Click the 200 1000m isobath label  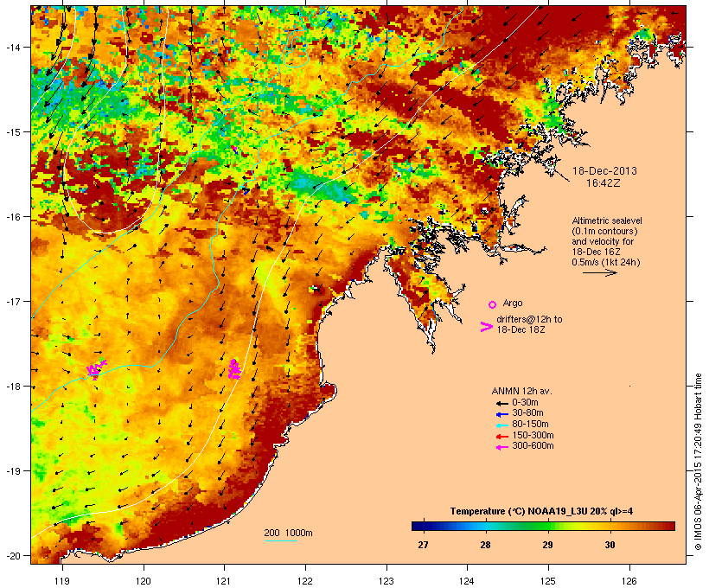coord(288,533)
